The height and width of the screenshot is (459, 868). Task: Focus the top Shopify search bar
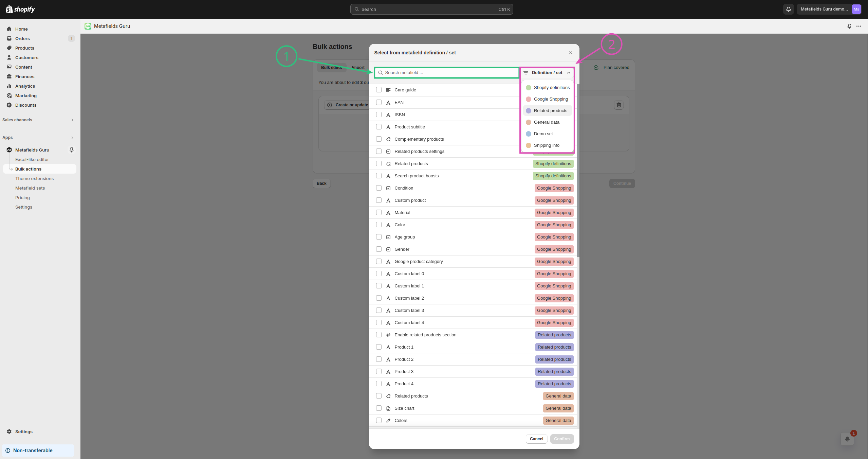click(431, 9)
